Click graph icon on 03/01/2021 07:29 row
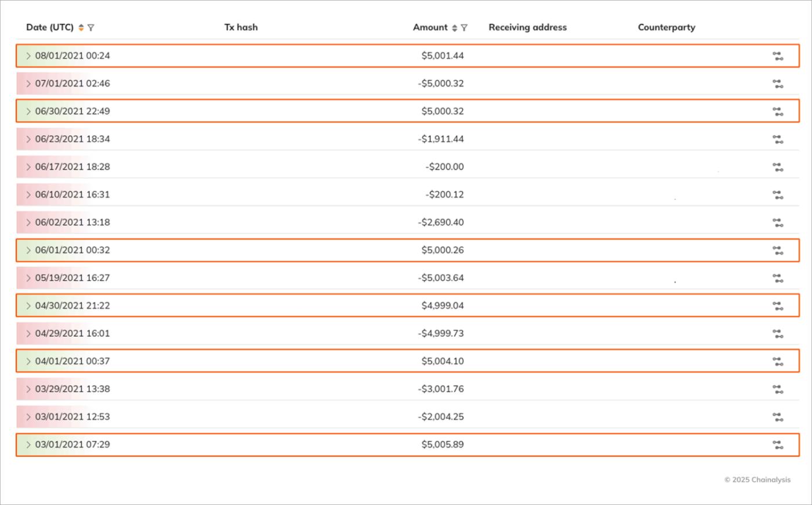812x505 pixels. point(778,445)
